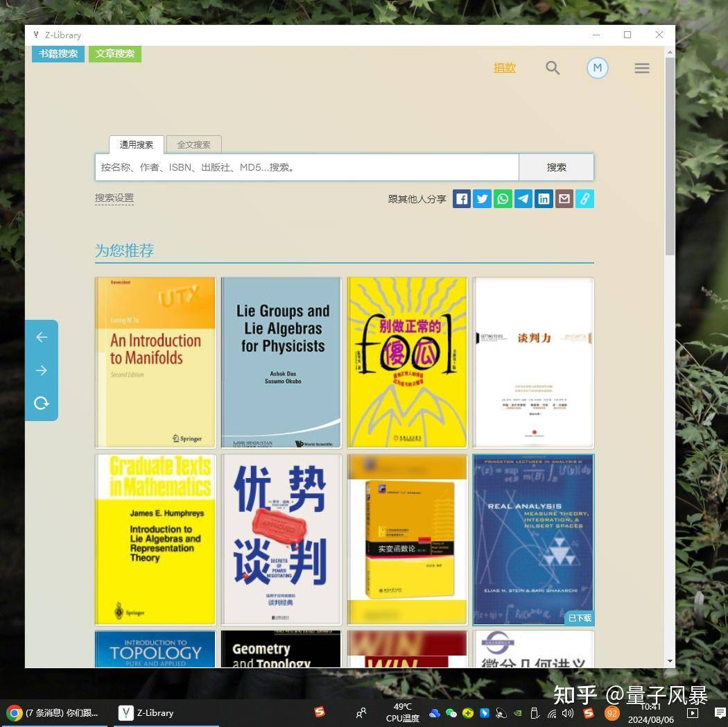Copy share link icon
The image size is (728, 727).
point(585,199)
